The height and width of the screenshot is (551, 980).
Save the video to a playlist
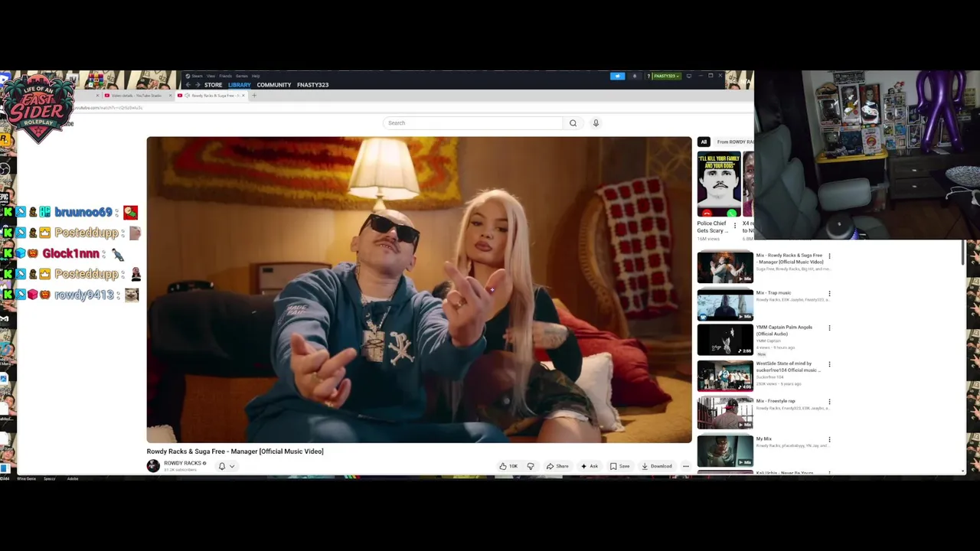click(620, 466)
